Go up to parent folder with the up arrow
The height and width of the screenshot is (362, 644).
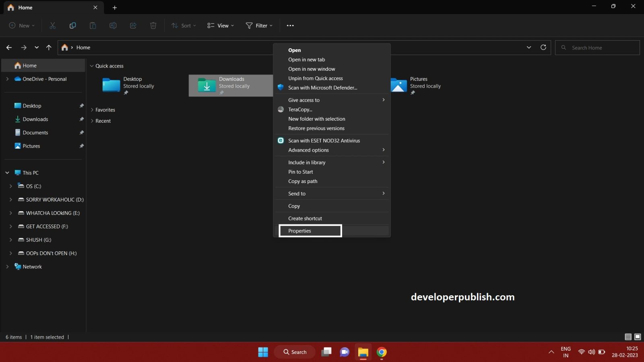coord(49,47)
